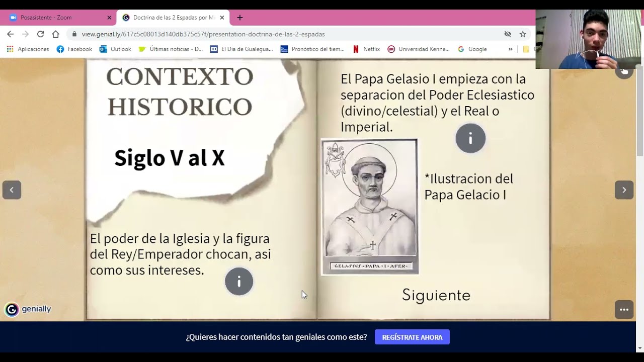
Task: Open the presentation's three-dot options menu
Action: pyautogui.click(x=624, y=310)
